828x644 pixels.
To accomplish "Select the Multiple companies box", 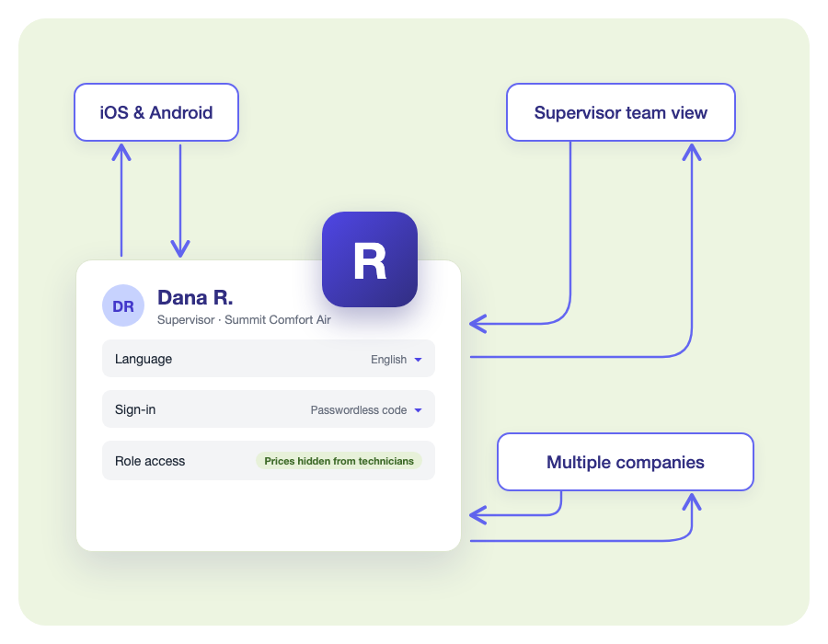I will pyautogui.click(x=626, y=462).
